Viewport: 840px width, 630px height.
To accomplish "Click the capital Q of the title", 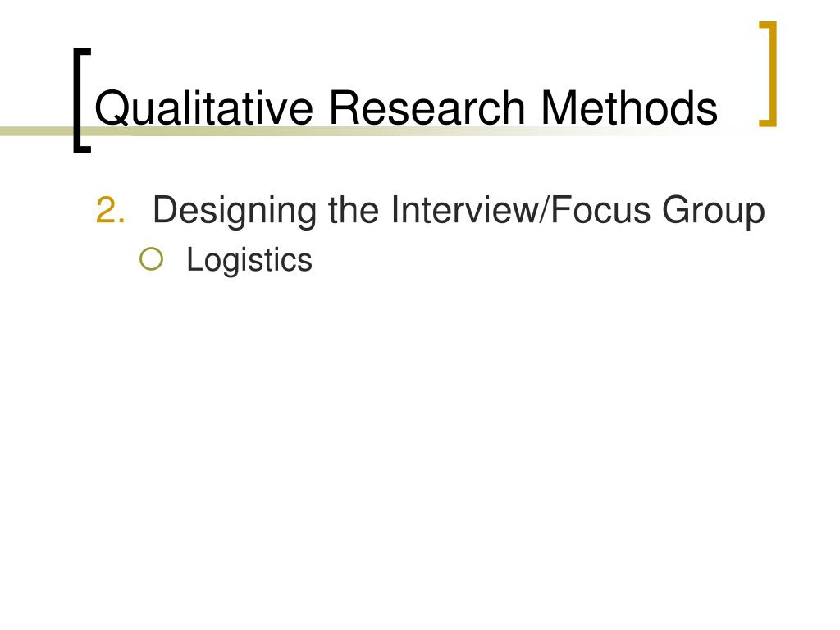I will click(112, 108).
